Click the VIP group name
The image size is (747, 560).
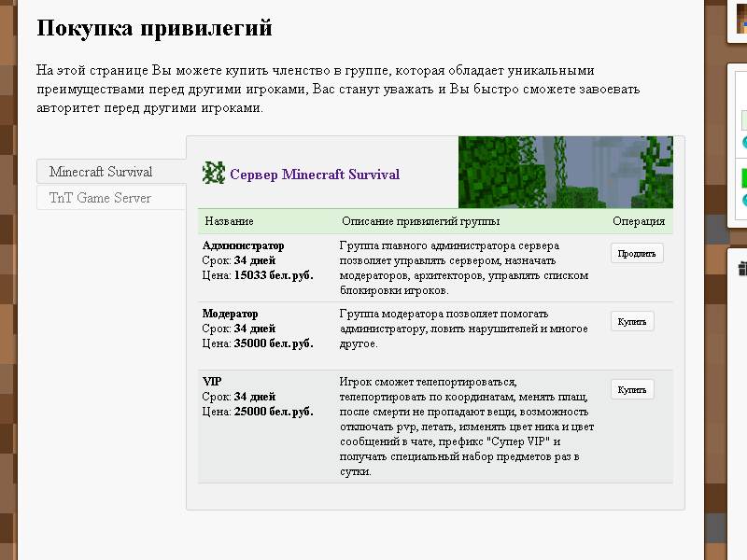(212, 382)
